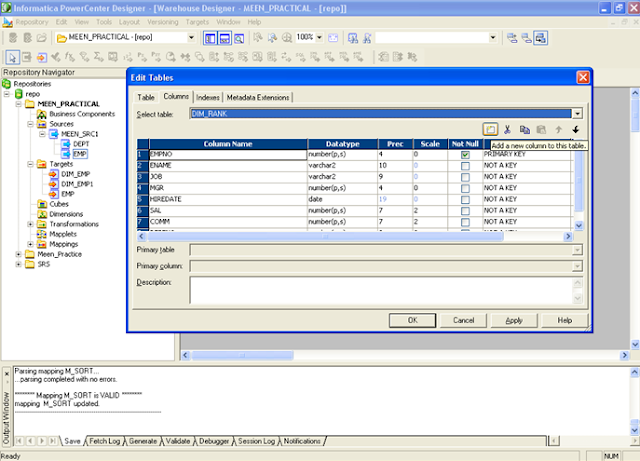Select the DEPT source in navigator
The width and height of the screenshot is (640, 461).
[x=81, y=144]
